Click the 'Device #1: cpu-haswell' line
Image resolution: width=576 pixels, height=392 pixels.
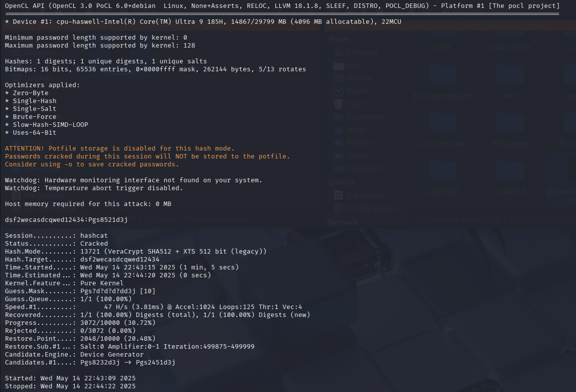(x=203, y=22)
